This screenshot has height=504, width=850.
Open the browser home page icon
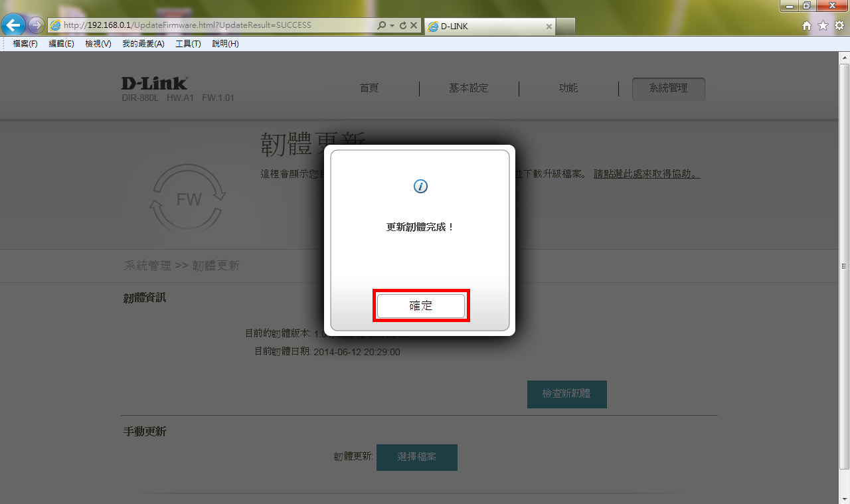coord(807,26)
